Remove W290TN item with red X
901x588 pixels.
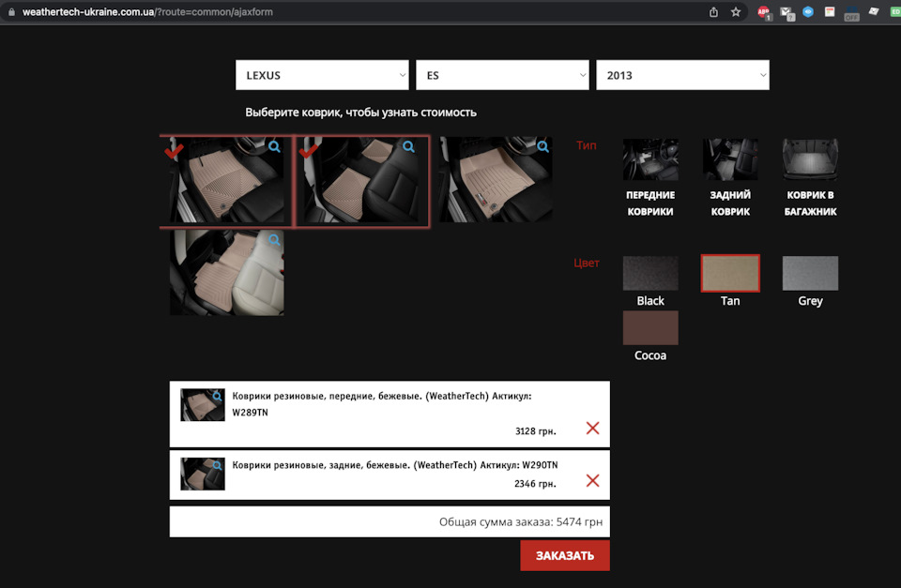(592, 480)
